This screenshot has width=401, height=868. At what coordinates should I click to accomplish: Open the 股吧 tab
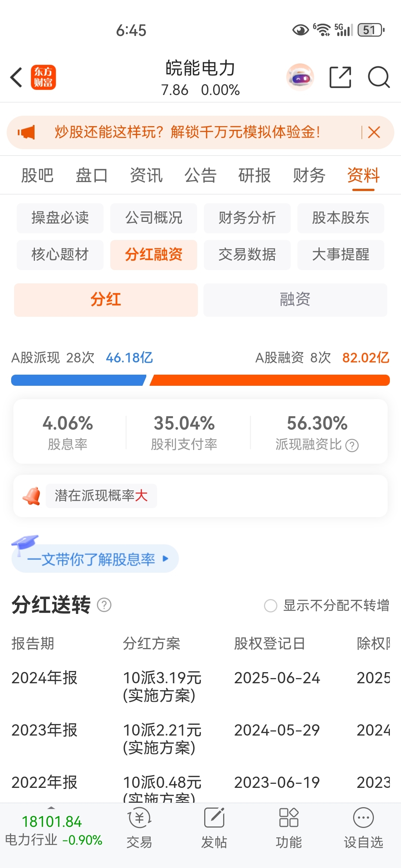[x=38, y=175]
